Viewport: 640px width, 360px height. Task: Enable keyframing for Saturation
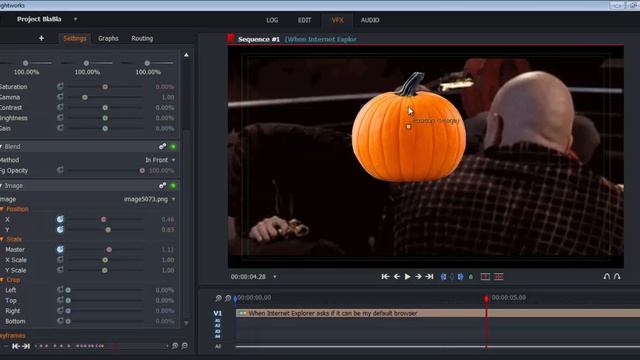pyautogui.click(x=60, y=87)
